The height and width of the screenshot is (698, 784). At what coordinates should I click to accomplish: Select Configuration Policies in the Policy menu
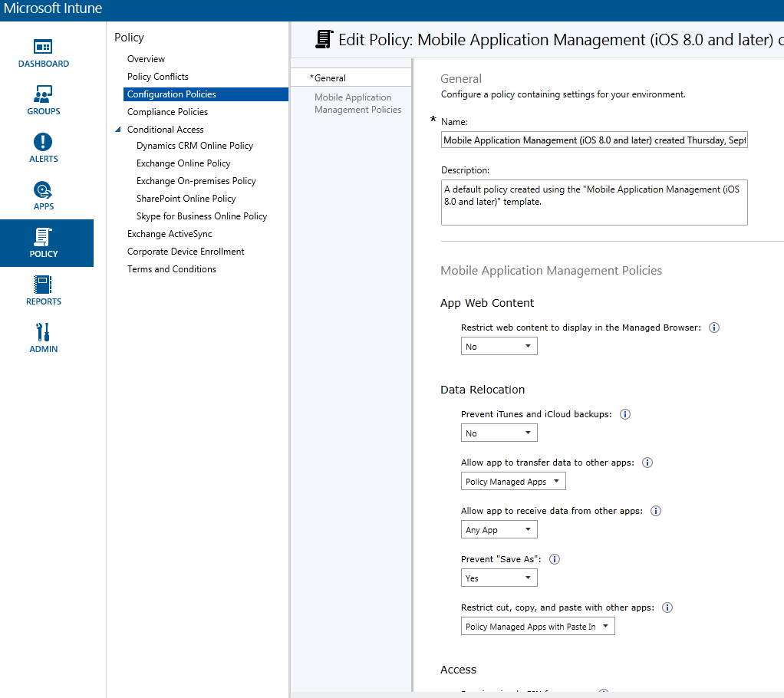[206, 94]
